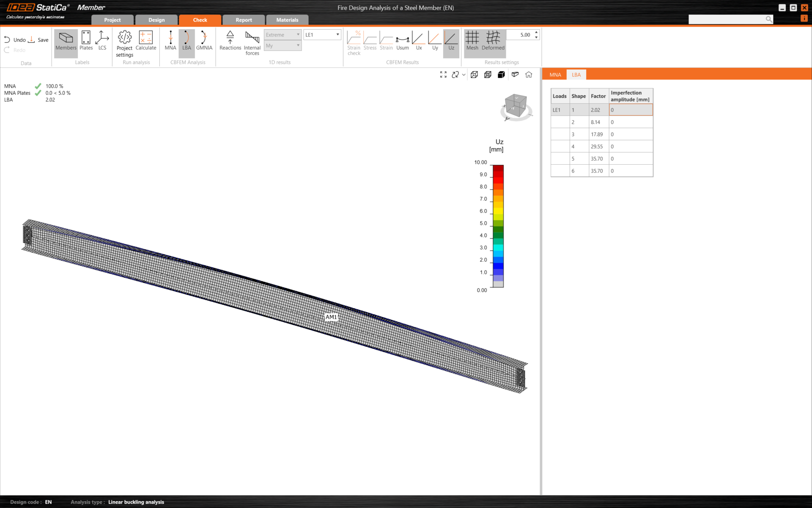
Task: Display Usum deformation results
Action: (x=402, y=41)
